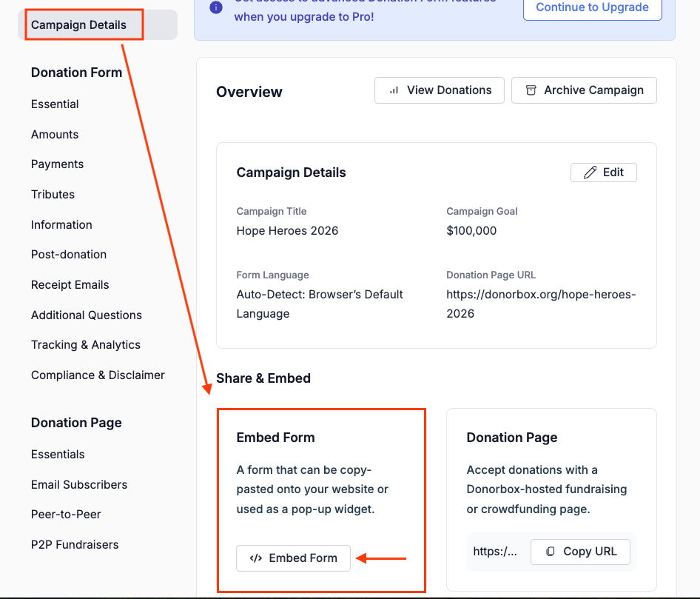Open the Essential form settings
Viewport: 700px width, 599px height.
click(55, 104)
